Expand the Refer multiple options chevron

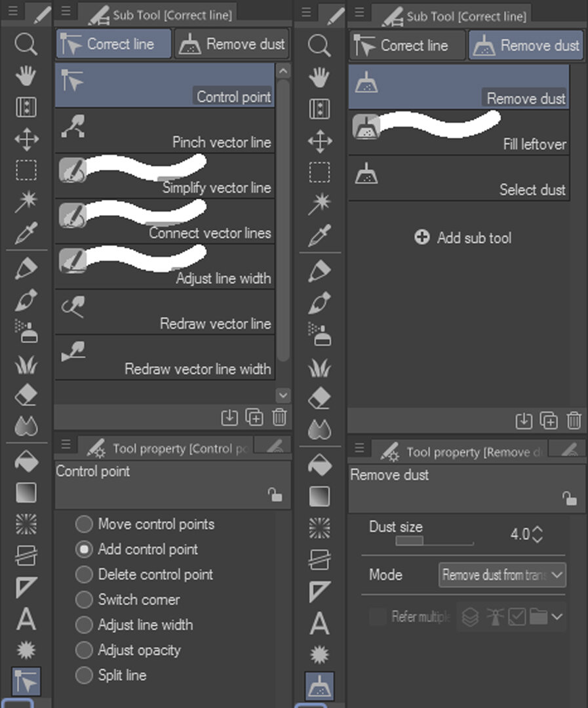(557, 617)
